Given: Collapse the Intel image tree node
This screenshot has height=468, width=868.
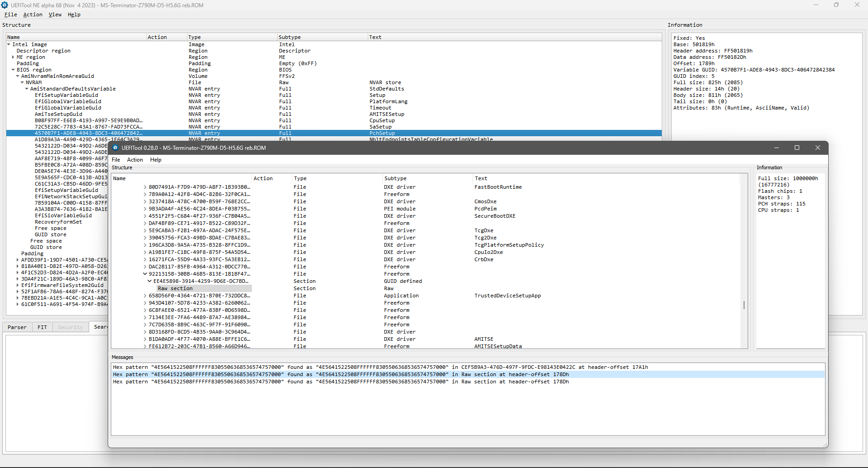Looking at the screenshot, I should [9, 44].
